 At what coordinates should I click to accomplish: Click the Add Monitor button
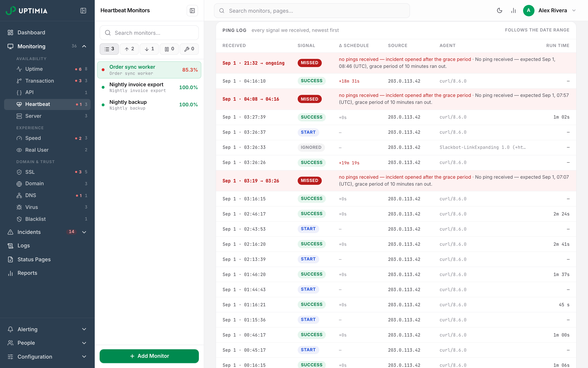pos(149,356)
